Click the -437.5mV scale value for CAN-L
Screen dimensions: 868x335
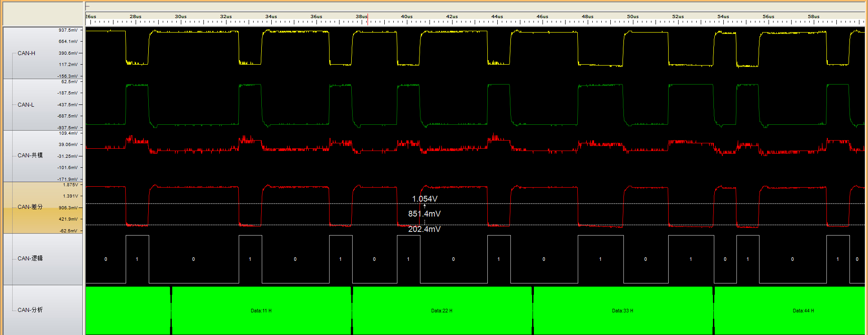tap(68, 105)
